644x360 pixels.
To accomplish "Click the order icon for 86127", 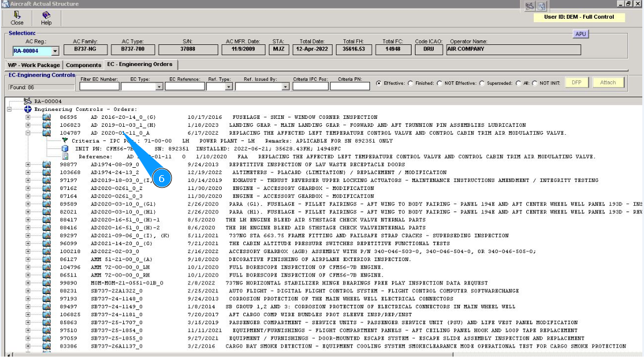I will [x=47, y=259].
